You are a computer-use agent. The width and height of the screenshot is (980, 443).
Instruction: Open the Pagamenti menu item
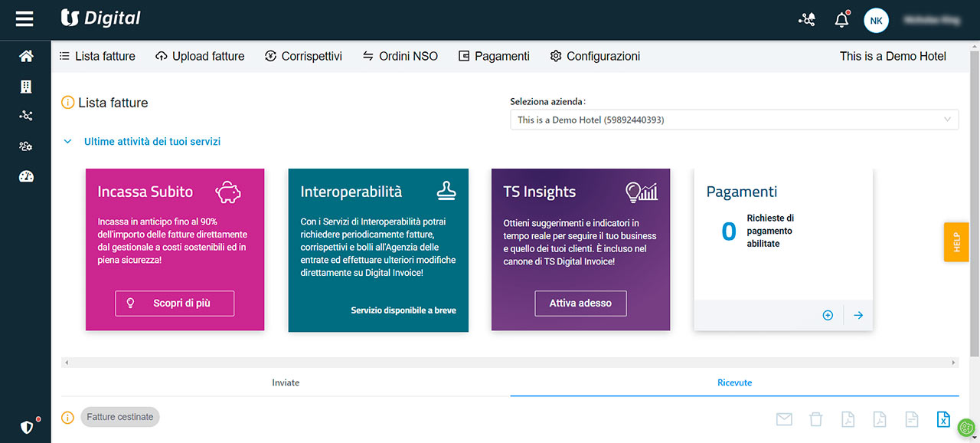click(x=494, y=56)
